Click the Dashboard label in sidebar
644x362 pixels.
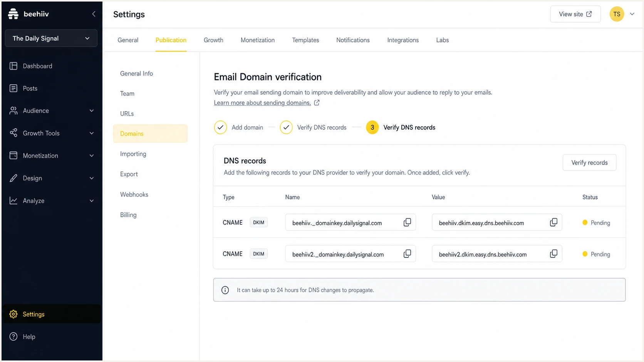pos(37,66)
